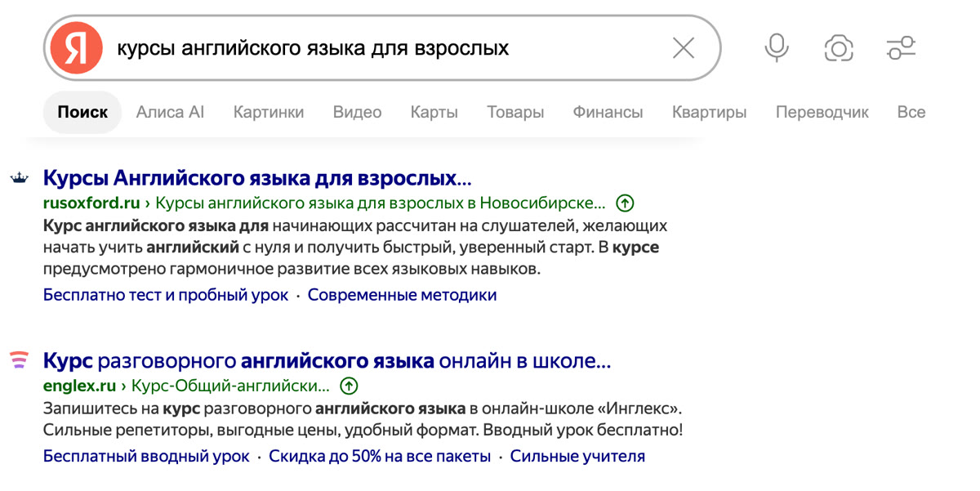Clear the search query with X icon

[x=684, y=48]
